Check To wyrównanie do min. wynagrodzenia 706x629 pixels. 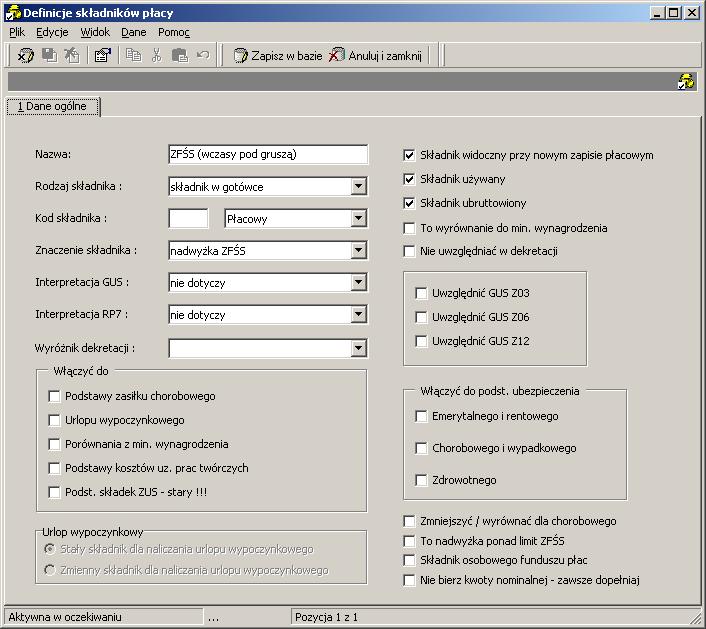[409, 228]
